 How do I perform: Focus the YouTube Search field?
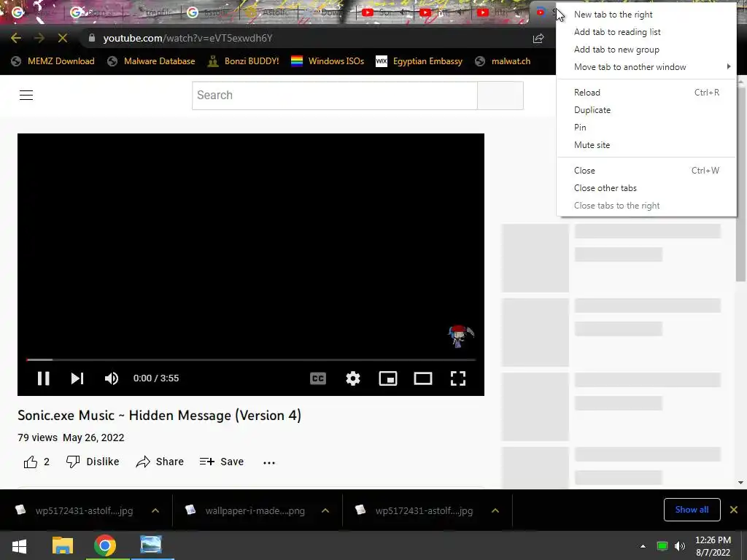click(x=334, y=96)
